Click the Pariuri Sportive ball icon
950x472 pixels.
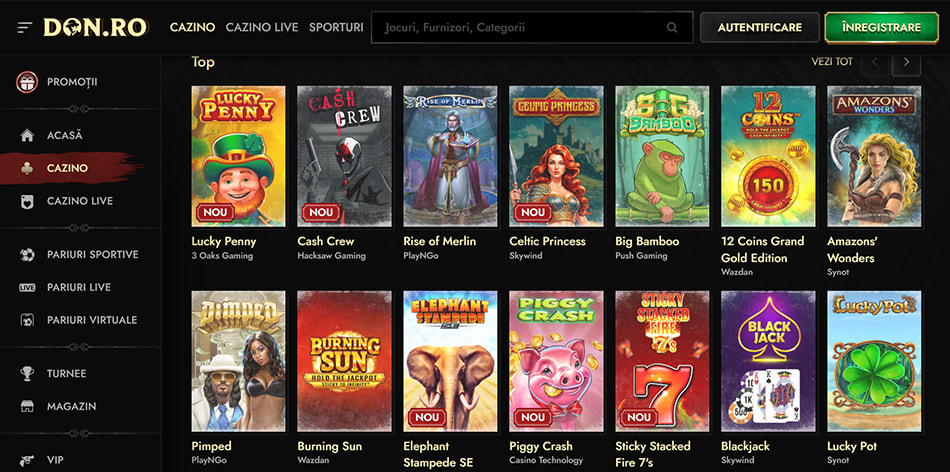[27, 255]
